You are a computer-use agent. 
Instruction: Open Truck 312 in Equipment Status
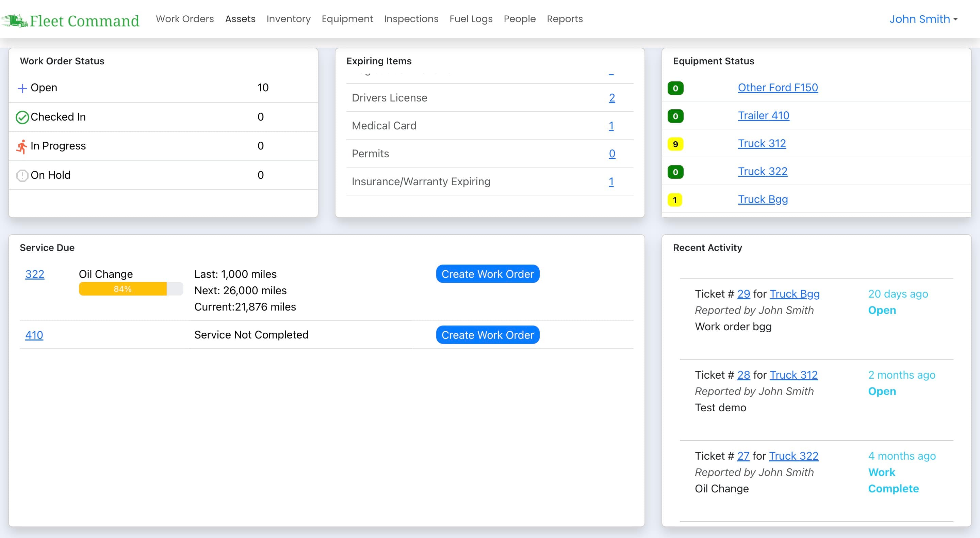point(762,144)
